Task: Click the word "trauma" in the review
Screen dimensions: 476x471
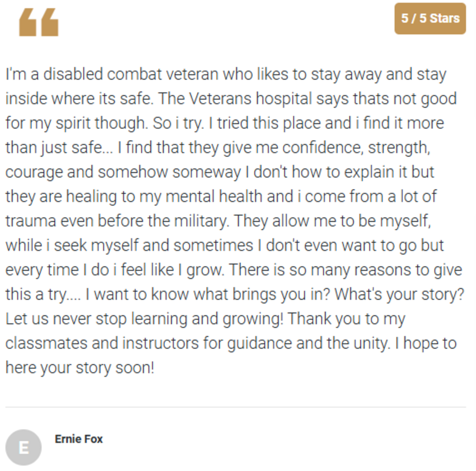Action: coord(31,221)
